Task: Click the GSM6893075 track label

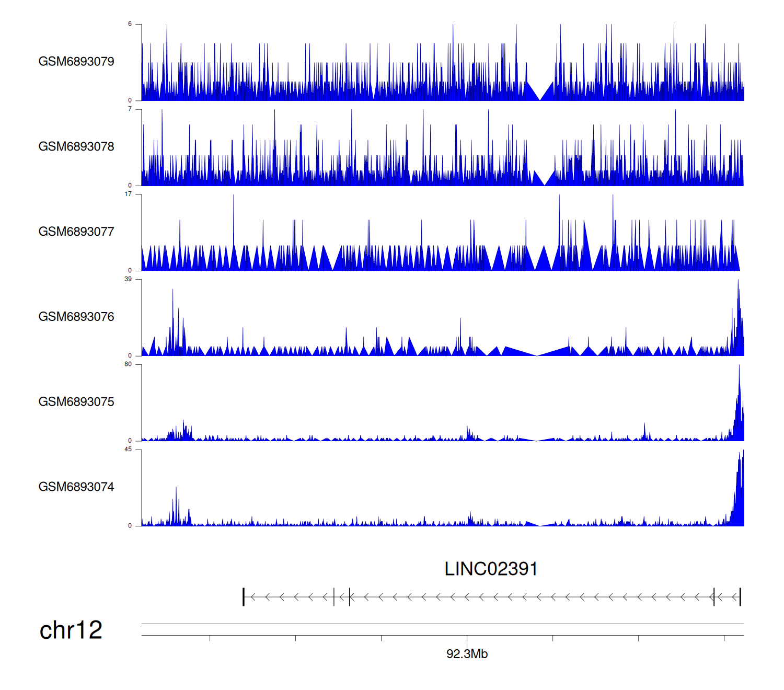Action: click(76, 402)
